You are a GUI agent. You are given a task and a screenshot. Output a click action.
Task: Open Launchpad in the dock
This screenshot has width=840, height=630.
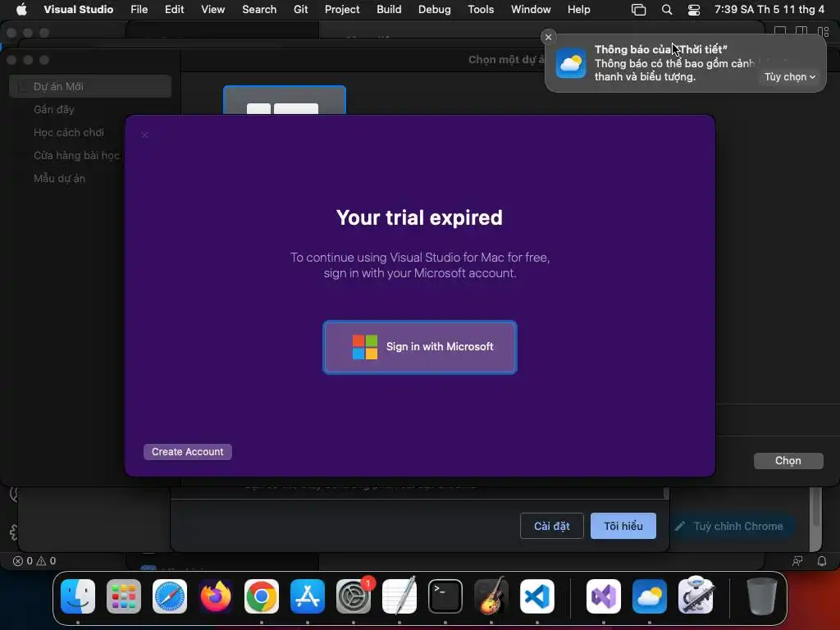124,596
